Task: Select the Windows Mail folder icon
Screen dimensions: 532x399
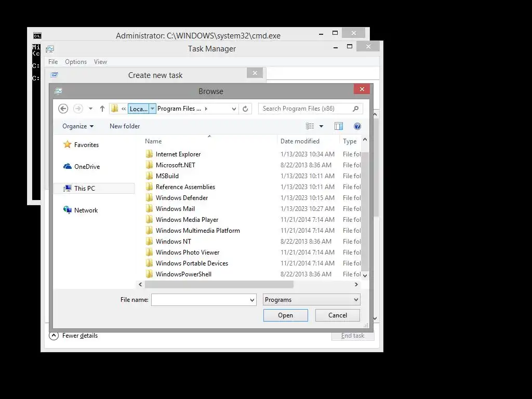Action: (149, 209)
